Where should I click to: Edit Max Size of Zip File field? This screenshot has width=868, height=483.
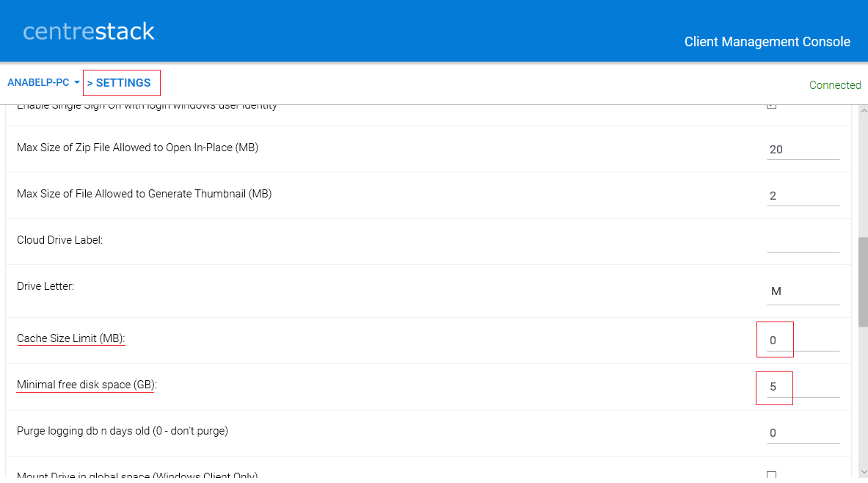pos(803,150)
